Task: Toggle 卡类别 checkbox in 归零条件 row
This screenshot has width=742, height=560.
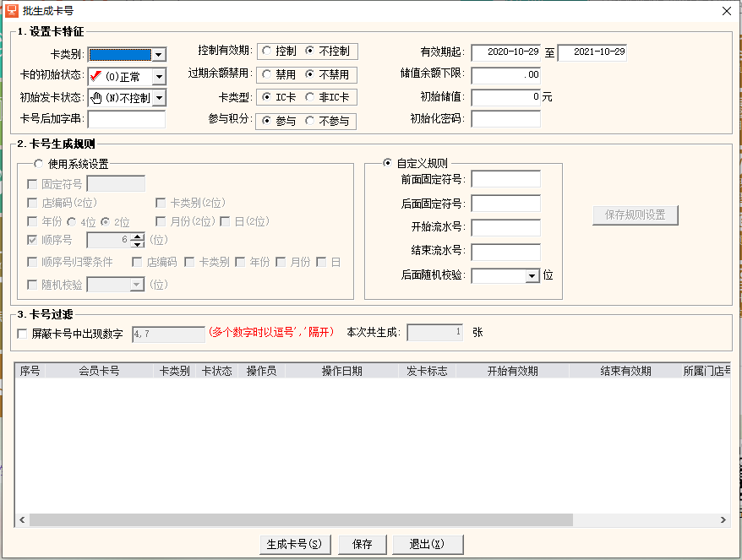Action: click(189, 262)
